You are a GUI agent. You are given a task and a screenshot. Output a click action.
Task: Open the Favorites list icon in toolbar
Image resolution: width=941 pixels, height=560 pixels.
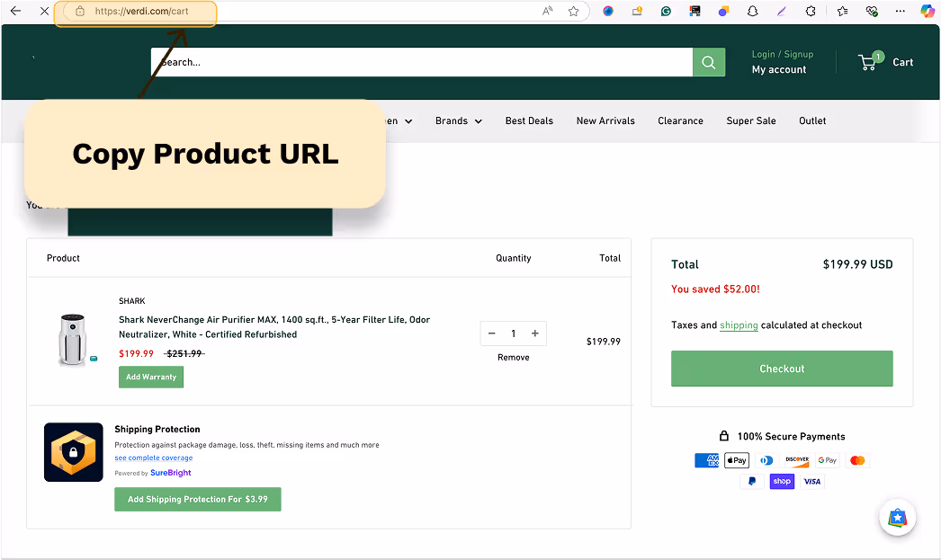[843, 11]
